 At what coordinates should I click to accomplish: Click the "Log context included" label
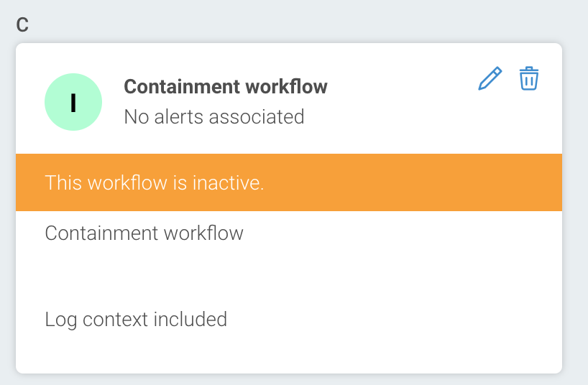(x=136, y=319)
